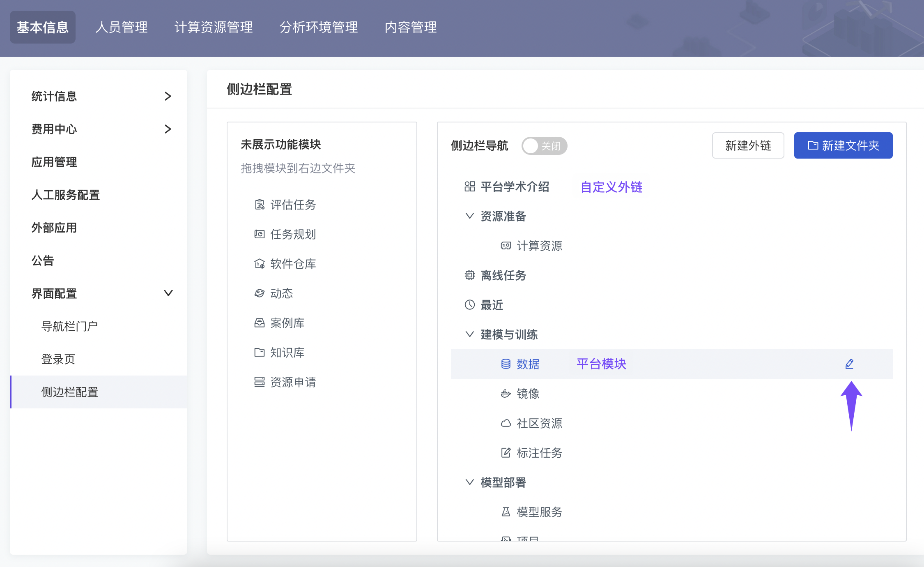Toggle the 侧边栏导航 switch
Image resolution: width=924 pixels, height=567 pixels.
[544, 146]
